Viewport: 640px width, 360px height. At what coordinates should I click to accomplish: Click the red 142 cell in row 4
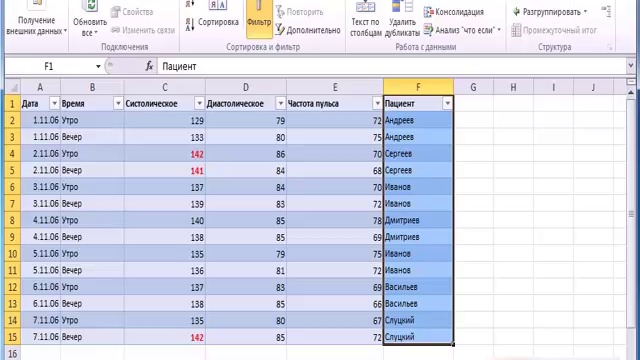point(164,154)
